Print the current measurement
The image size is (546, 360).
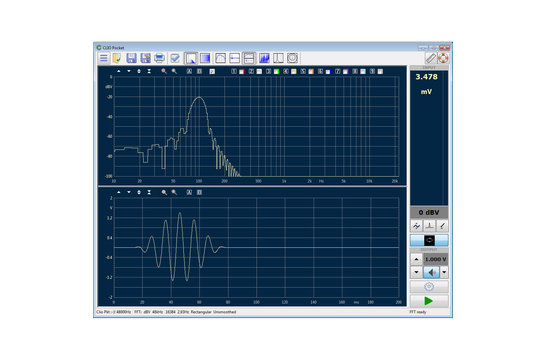[159, 58]
